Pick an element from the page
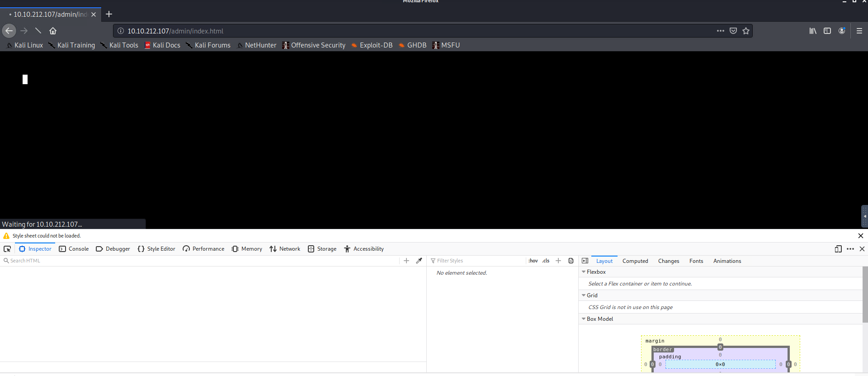The height and width of the screenshot is (376, 868). click(x=7, y=249)
